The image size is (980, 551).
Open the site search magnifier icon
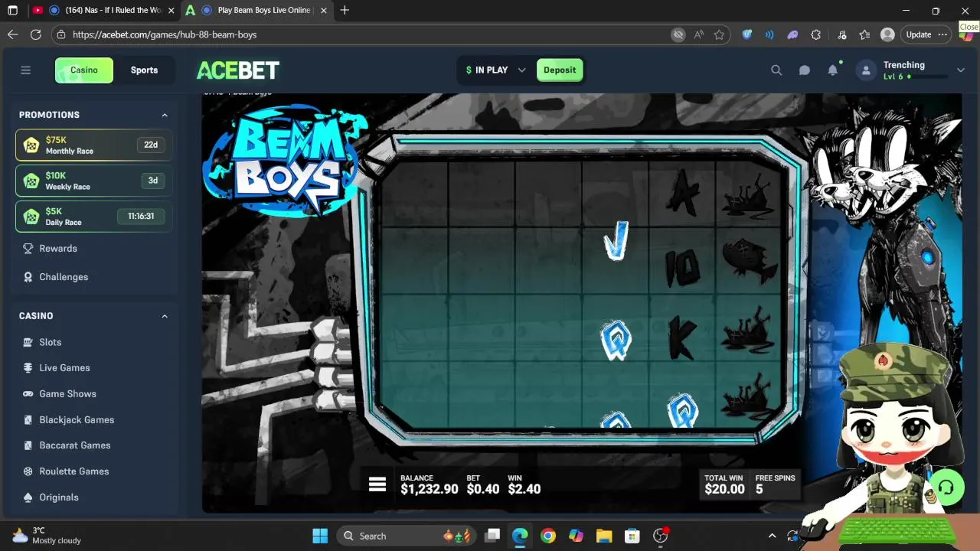pos(776,70)
